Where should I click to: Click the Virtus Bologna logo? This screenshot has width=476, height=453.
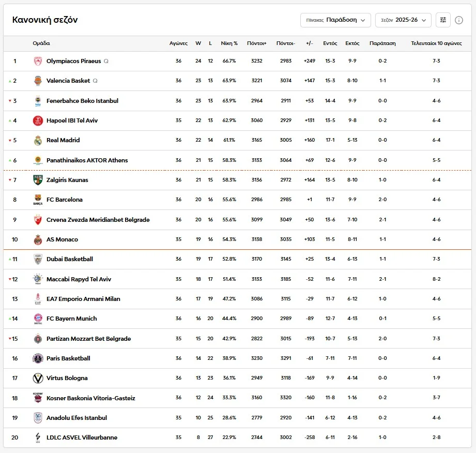point(37,378)
